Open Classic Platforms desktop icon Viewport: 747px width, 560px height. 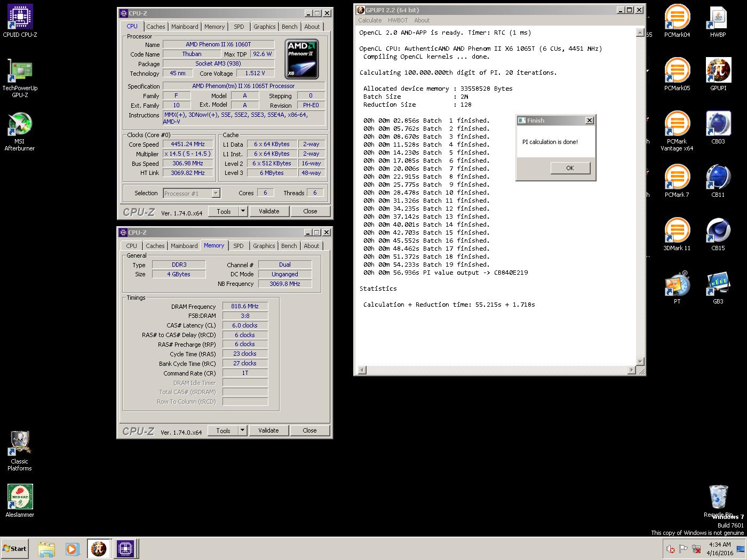click(20, 451)
